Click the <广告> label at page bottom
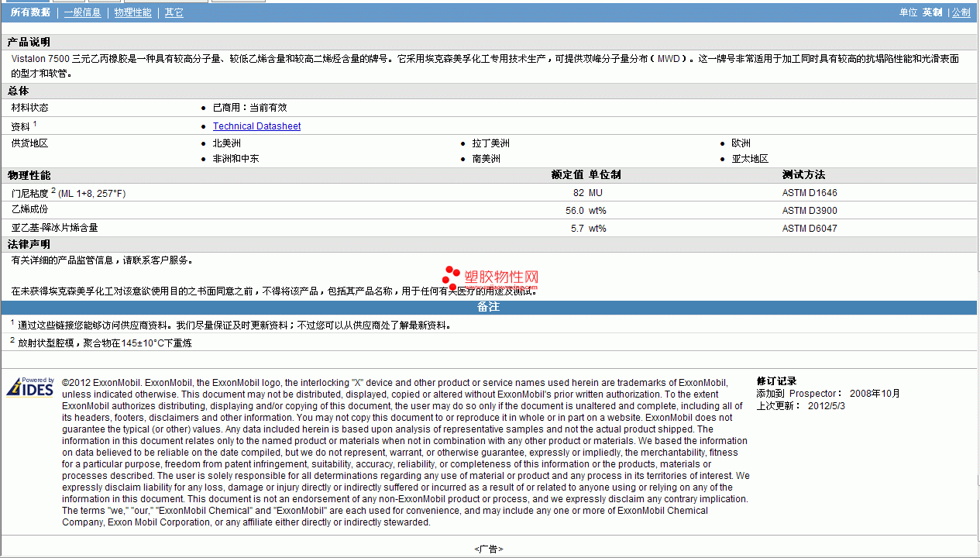Image resolution: width=980 pixels, height=558 pixels. coord(489,549)
